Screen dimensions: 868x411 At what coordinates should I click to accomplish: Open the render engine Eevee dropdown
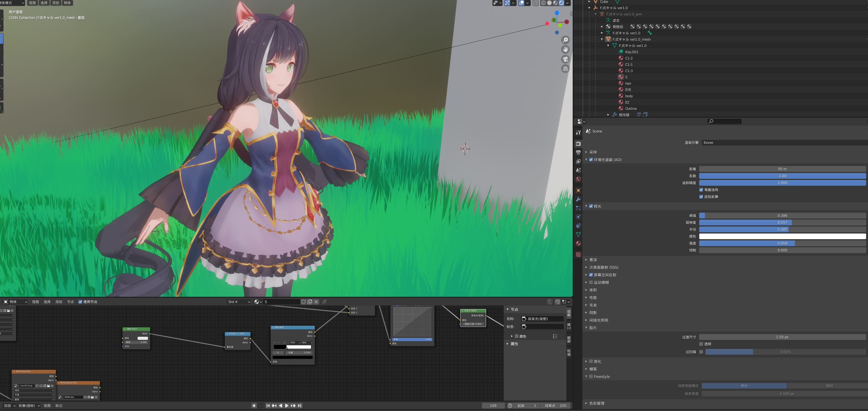point(785,143)
